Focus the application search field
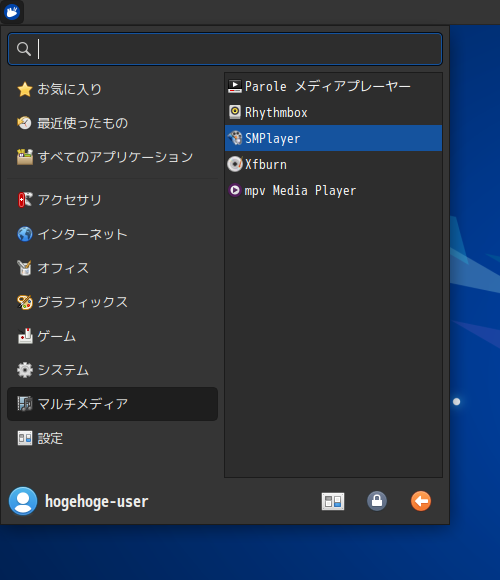Image resolution: width=500 pixels, height=580 pixels. [x=225, y=49]
